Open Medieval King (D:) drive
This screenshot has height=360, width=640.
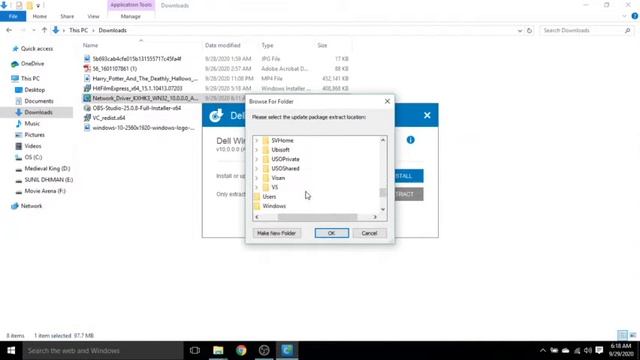[x=47, y=168]
